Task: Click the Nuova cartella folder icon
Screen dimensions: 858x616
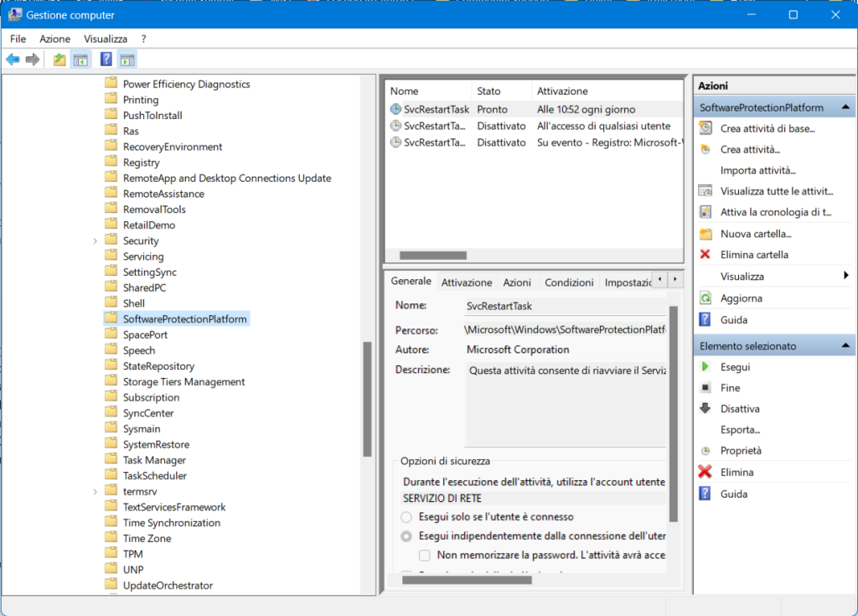Action: (x=705, y=234)
